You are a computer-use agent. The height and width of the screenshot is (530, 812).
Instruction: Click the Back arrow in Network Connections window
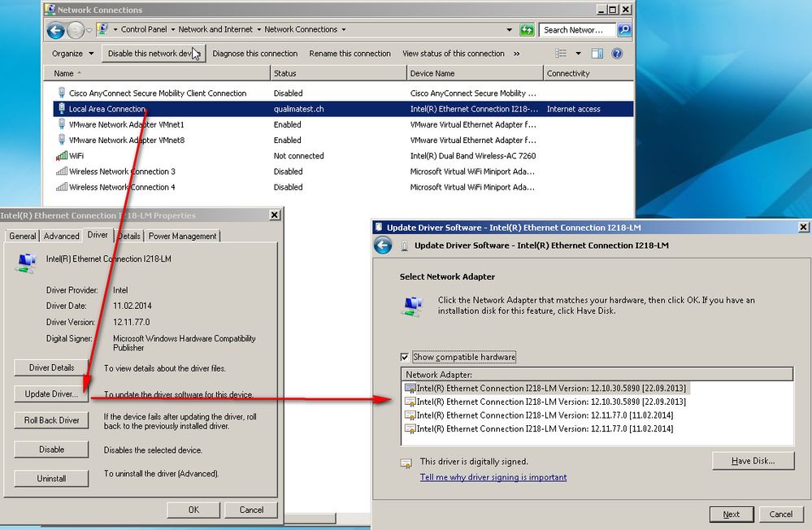coord(55,30)
